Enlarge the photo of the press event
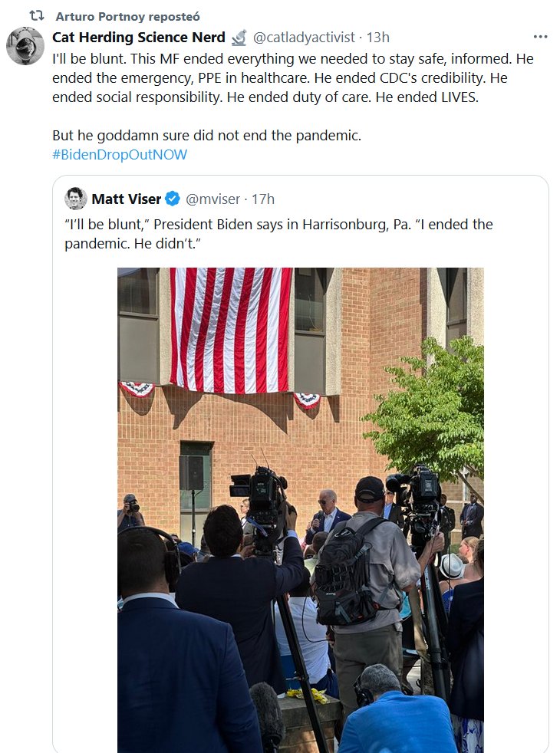This screenshot has width=560, height=753. tap(300, 537)
